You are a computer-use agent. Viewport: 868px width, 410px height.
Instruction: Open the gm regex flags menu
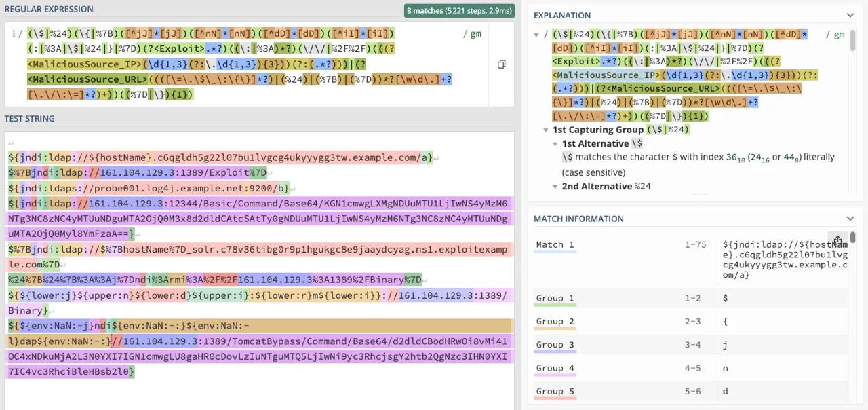pos(475,34)
